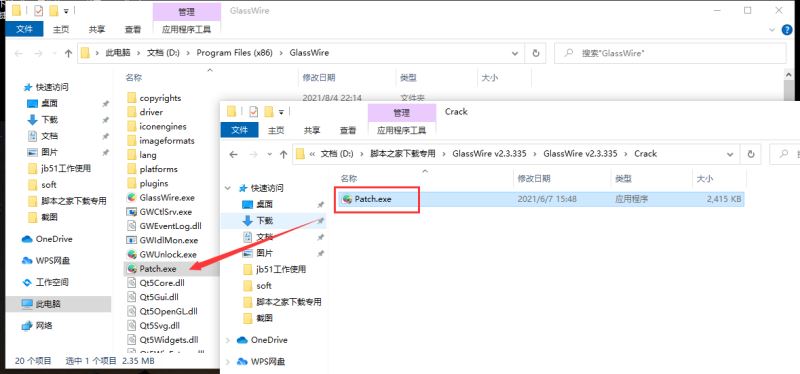800x374 pixels.
Task: Select copyrights folder
Action: pyautogui.click(x=160, y=98)
